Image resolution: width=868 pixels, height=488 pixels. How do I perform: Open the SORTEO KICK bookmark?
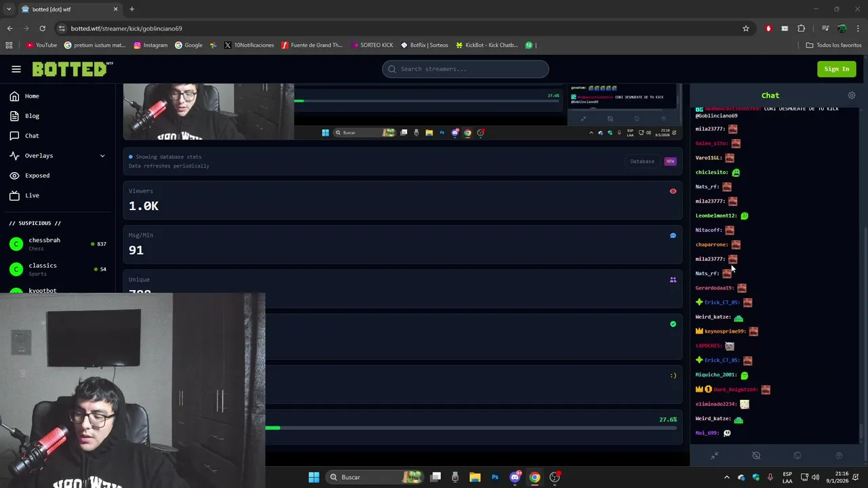(x=372, y=45)
